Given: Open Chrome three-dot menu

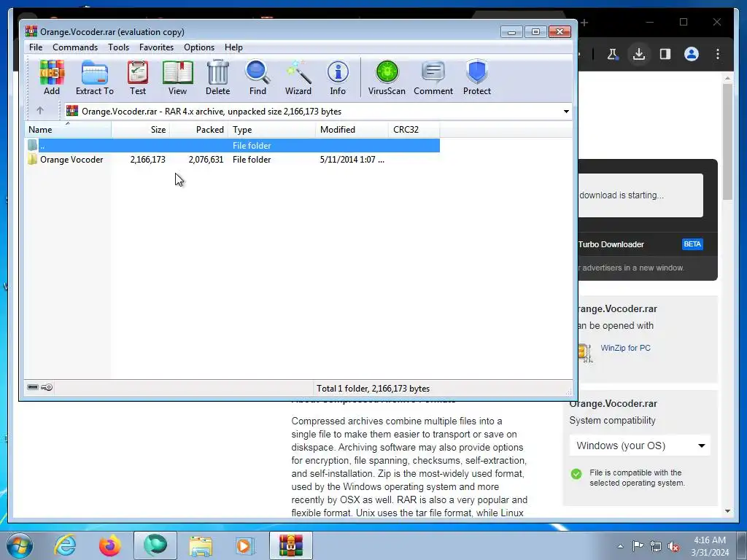Looking at the screenshot, I should pyautogui.click(x=718, y=54).
